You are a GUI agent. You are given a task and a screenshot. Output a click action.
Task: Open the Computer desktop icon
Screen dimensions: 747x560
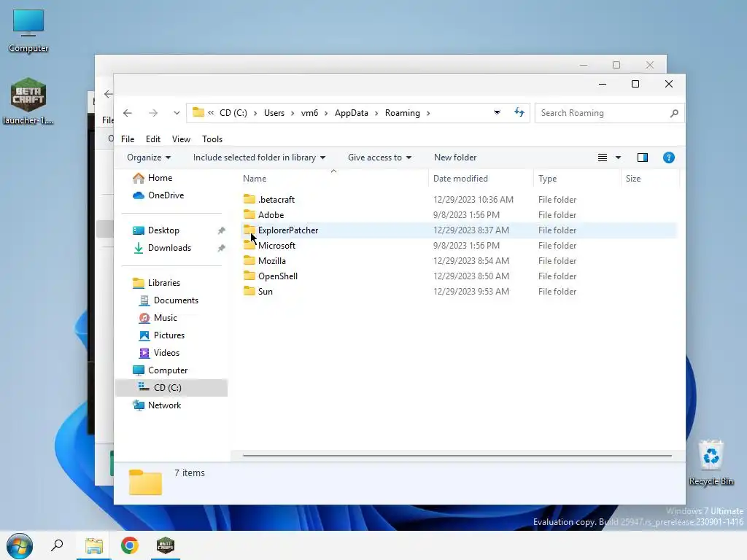(x=28, y=31)
